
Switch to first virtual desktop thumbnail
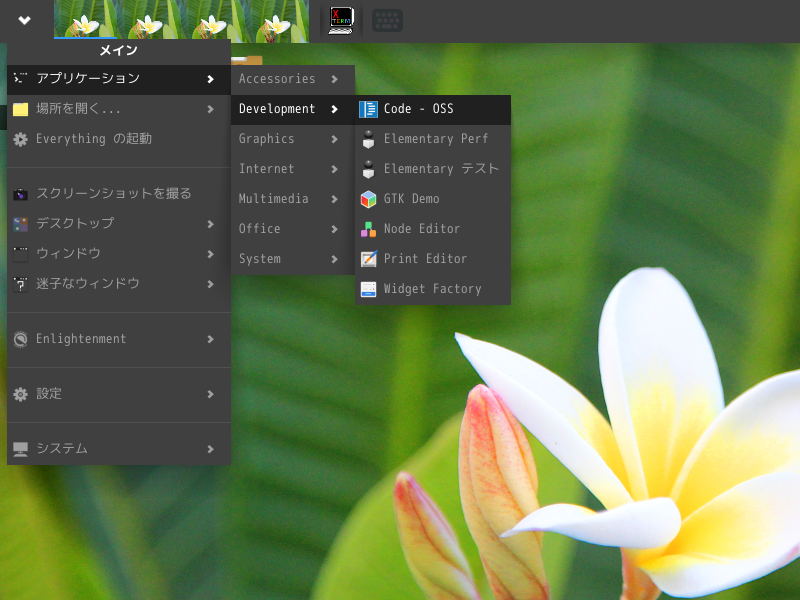click(x=85, y=19)
